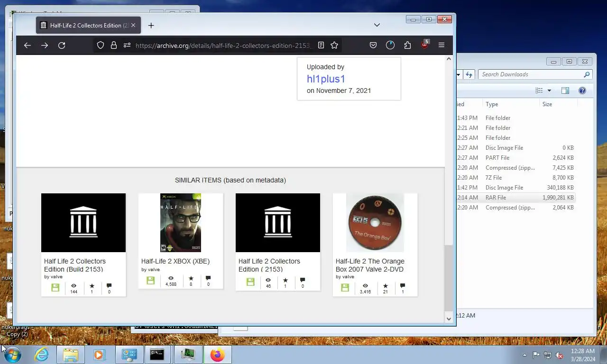Viewport: 607px width, 364px height.
Task: Toggle preview pane in Explorer window
Action: click(565, 91)
